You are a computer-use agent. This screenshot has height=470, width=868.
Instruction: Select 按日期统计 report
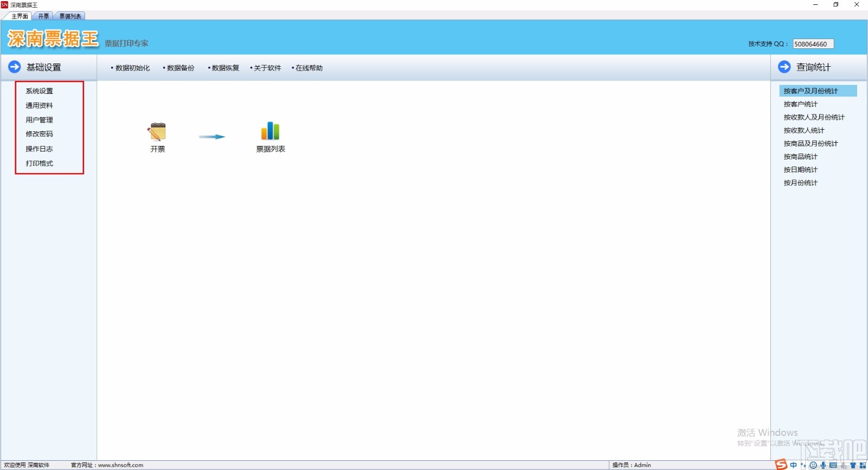[800, 169]
